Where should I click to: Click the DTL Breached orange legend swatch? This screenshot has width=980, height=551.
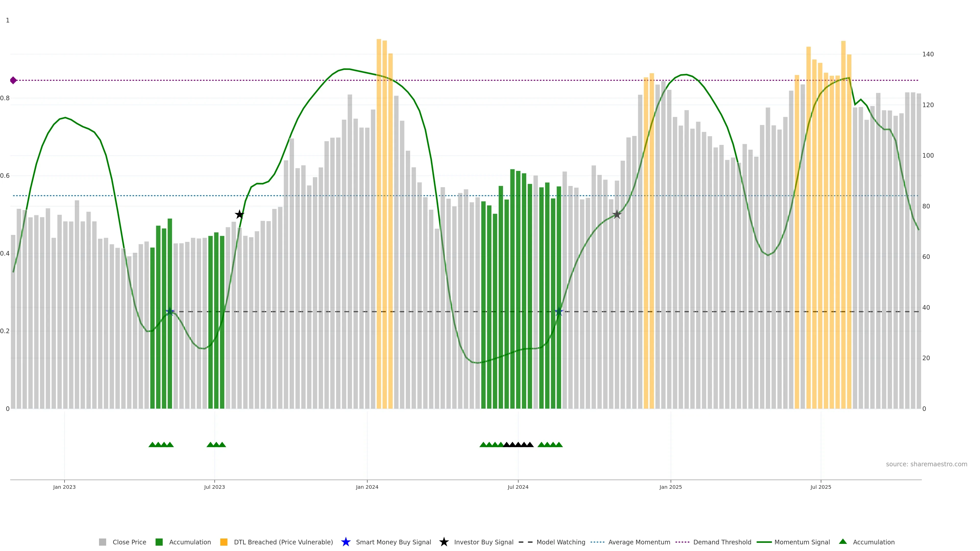point(224,542)
